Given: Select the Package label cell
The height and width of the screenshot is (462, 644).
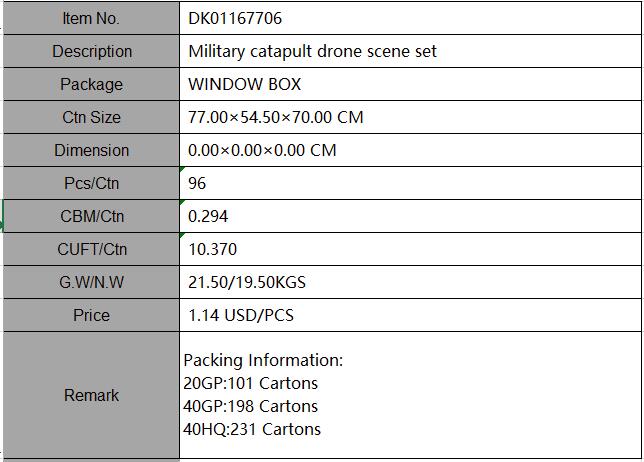Looking at the screenshot, I should 91,84.
